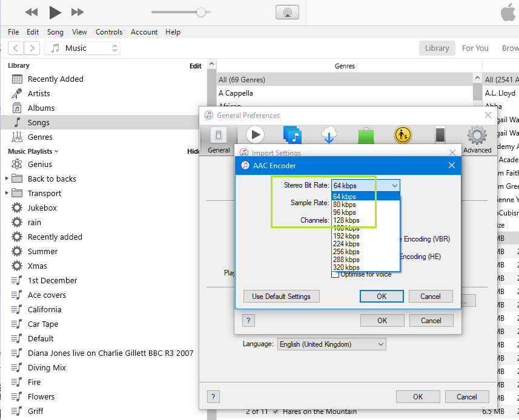Open the Help menu

tap(173, 32)
